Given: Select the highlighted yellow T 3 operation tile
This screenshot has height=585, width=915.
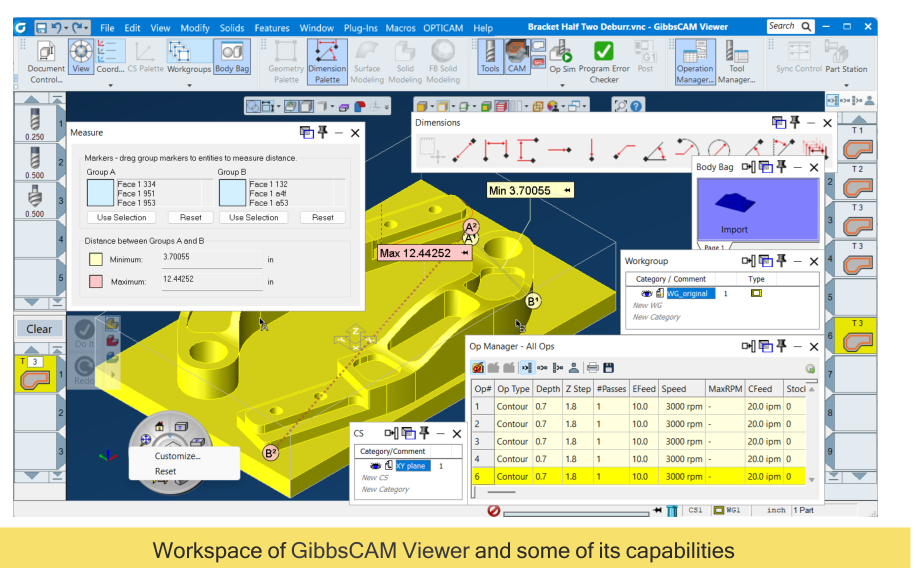Looking at the screenshot, I should pyautogui.click(x=856, y=336).
